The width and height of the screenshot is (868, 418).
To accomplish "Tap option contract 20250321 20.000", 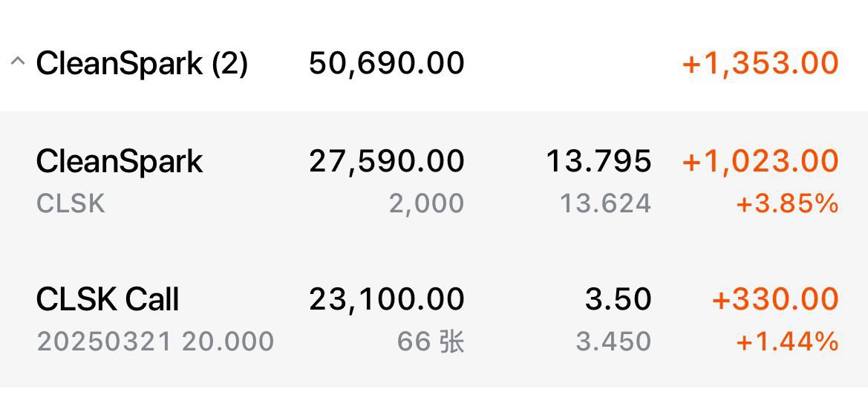I will (155, 342).
